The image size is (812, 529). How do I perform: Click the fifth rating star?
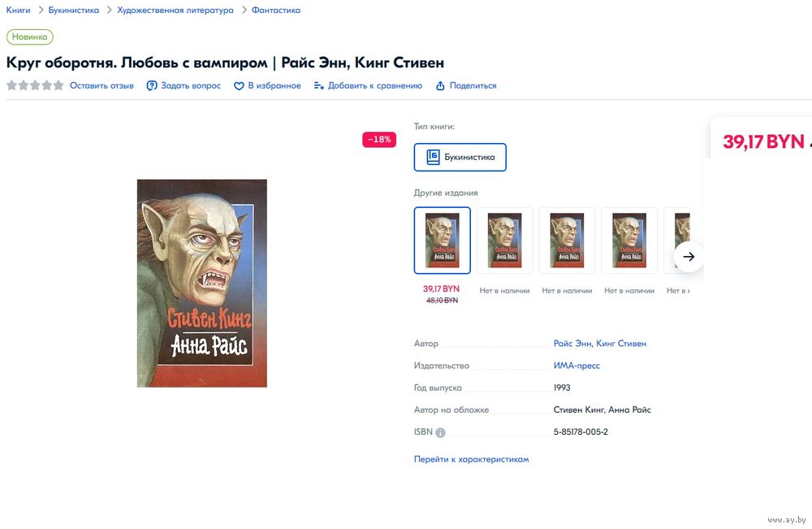click(58, 85)
